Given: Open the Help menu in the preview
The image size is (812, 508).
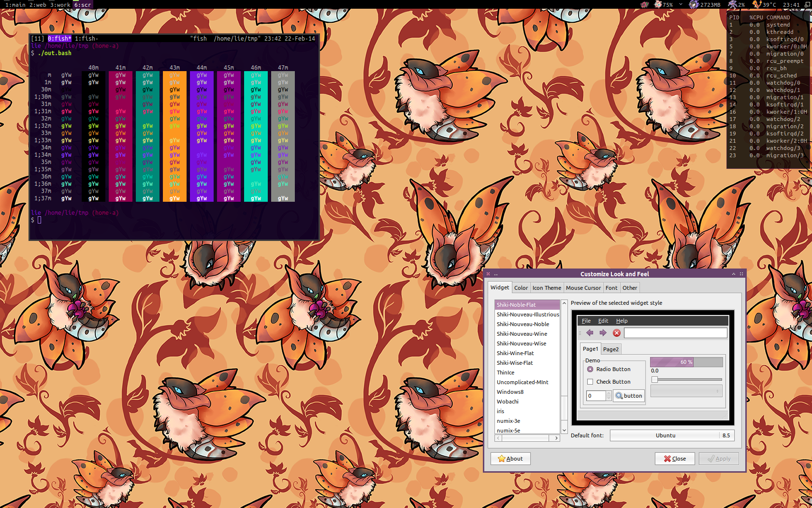Looking at the screenshot, I should point(622,321).
